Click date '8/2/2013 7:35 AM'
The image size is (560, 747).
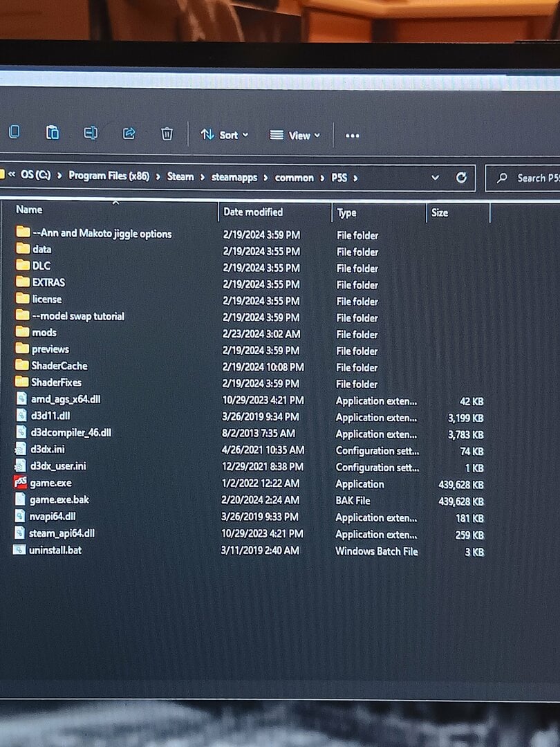click(259, 434)
